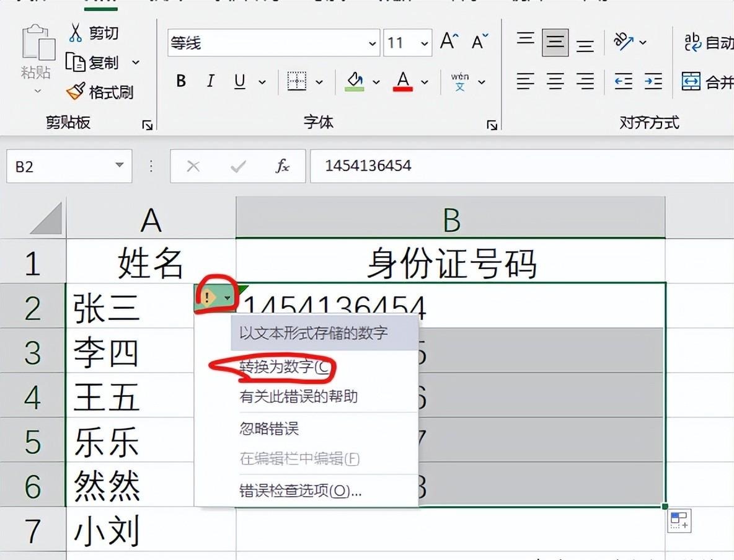The width and height of the screenshot is (734, 560).
Task: Toggle Bold formatting
Action: (x=181, y=81)
